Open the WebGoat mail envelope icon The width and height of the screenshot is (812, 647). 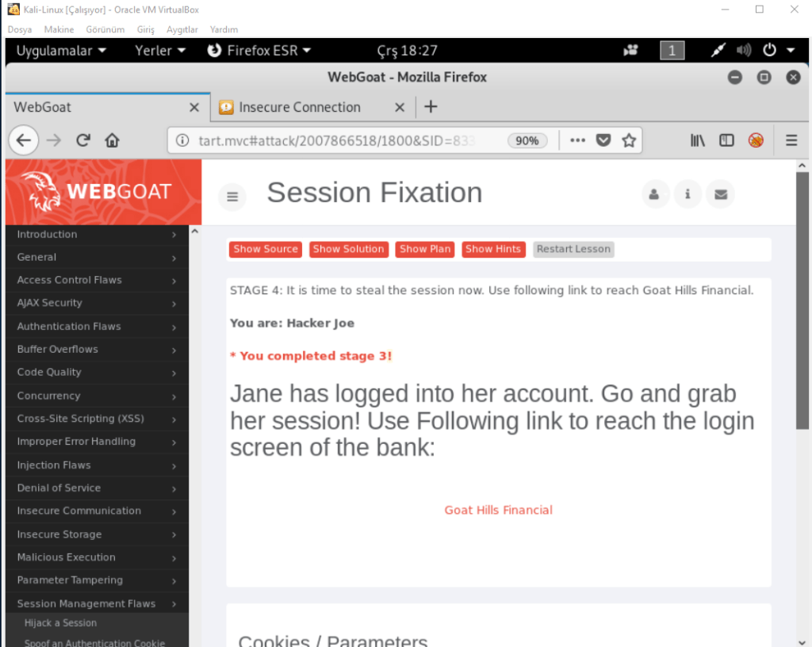720,194
